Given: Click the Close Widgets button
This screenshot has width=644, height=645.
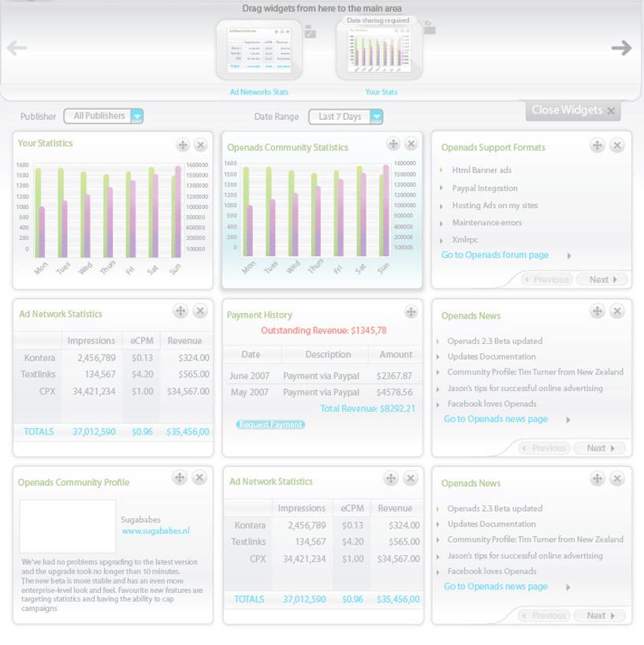Looking at the screenshot, I should (573, 110).
